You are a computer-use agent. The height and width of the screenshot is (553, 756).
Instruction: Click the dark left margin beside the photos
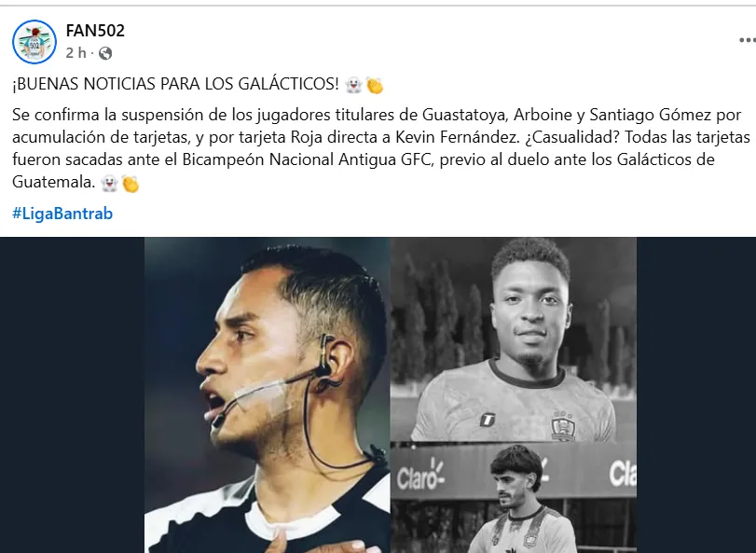click(x=73, y=394)
